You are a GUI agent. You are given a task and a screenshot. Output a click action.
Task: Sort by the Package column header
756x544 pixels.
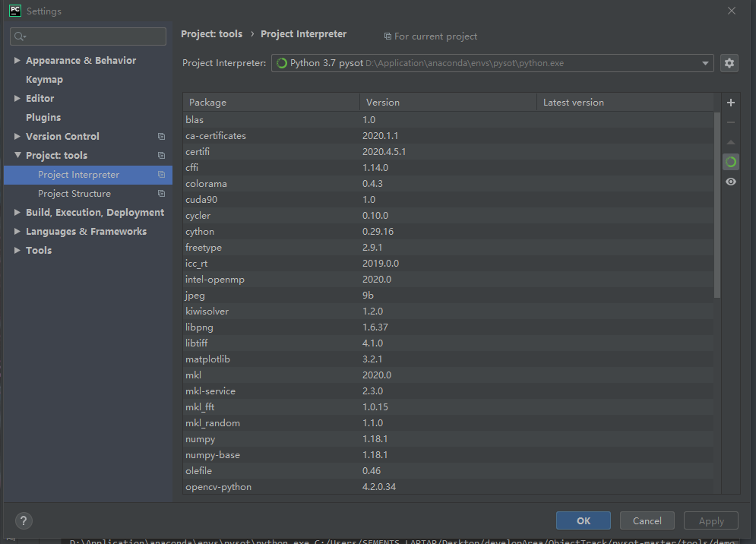tap(271, 103)
